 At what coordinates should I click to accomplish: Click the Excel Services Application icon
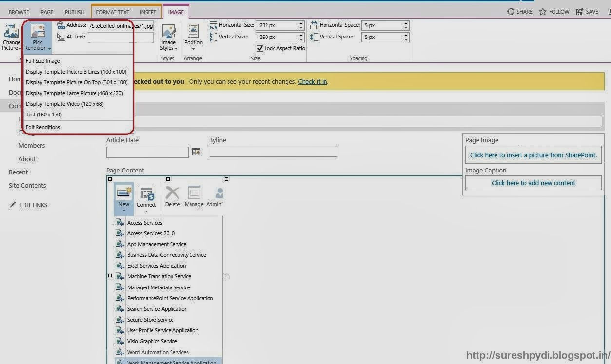(120, 266)
